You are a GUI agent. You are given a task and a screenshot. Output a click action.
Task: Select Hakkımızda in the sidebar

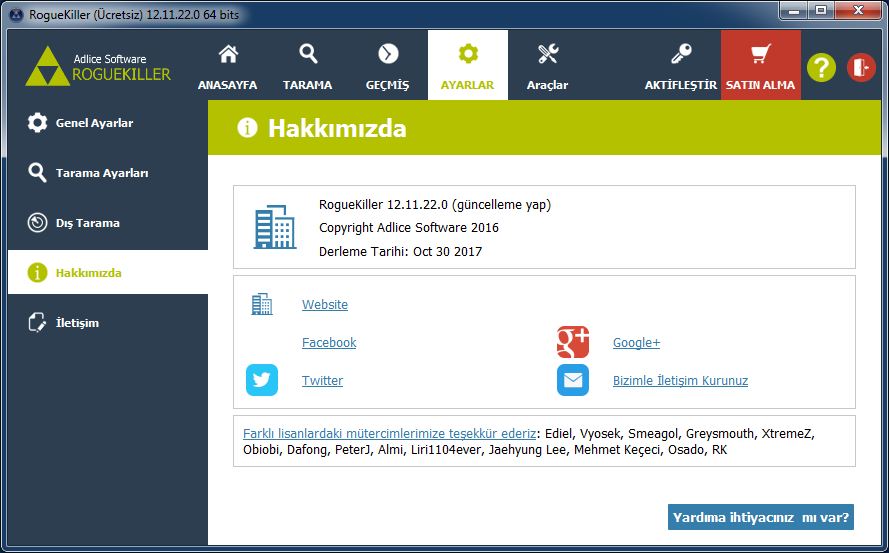(x=108, y=272)
